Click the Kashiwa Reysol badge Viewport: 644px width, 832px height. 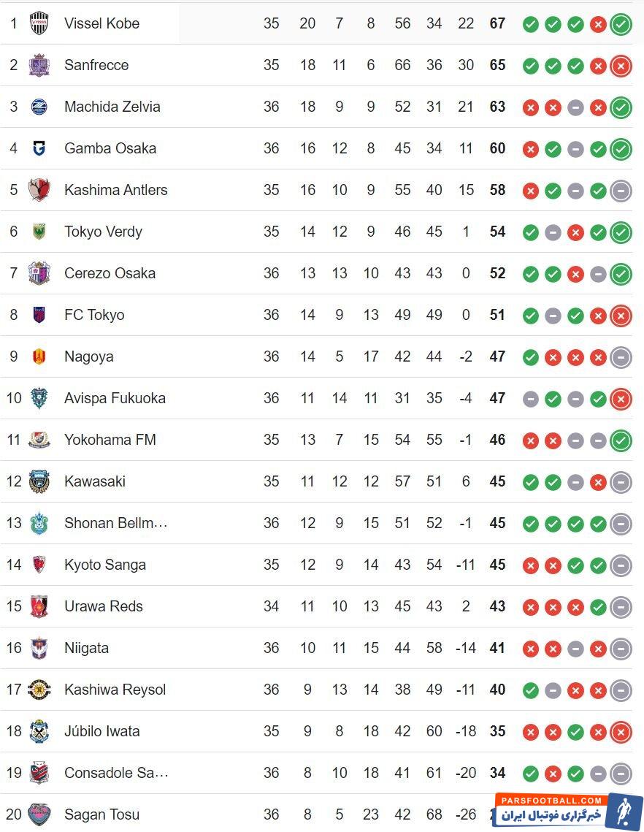(39, 690)
